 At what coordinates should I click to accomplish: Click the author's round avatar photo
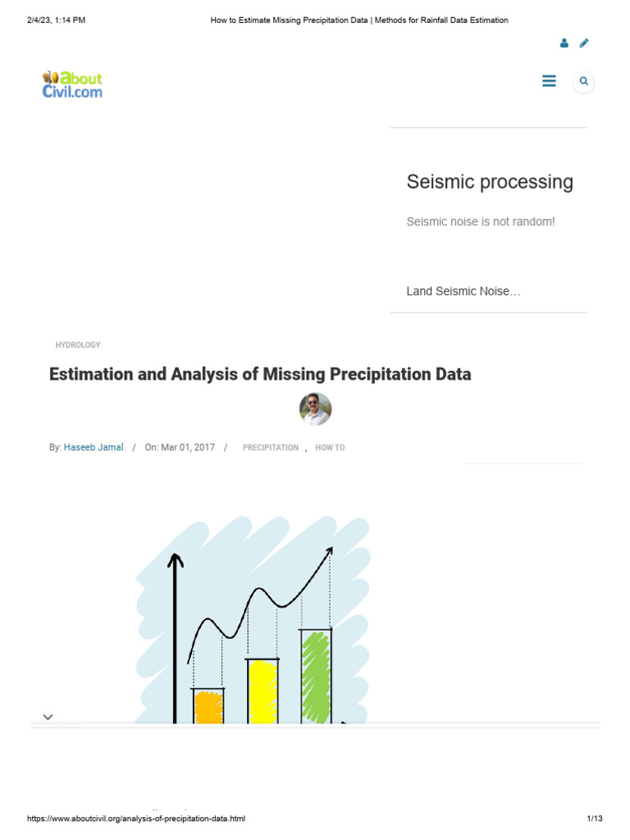[x=315, y=409]
